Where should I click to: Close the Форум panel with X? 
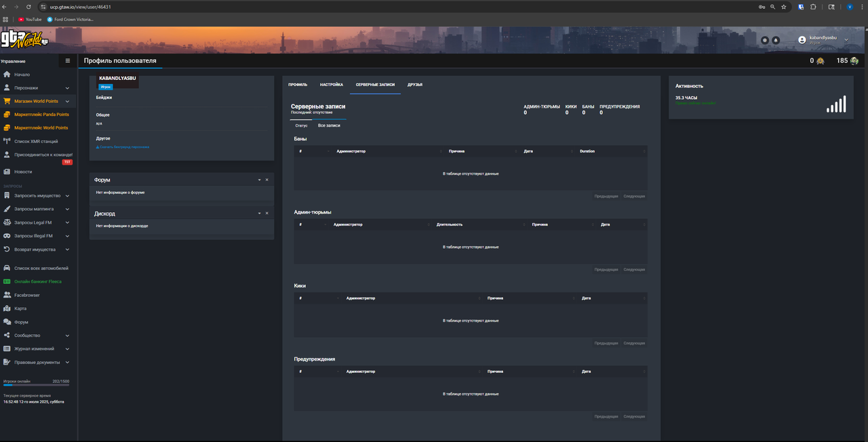tap(267, 180)
